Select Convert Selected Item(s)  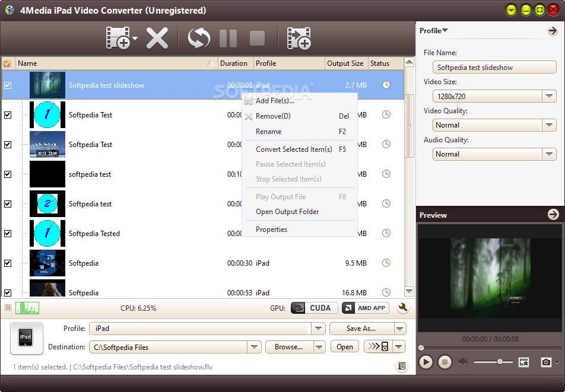[299, 149]
